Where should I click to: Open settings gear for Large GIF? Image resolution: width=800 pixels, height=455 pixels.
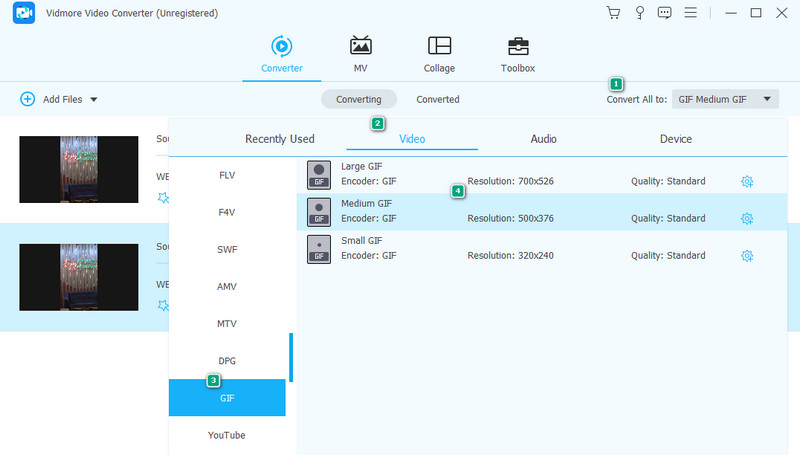[x=746, y=181]
